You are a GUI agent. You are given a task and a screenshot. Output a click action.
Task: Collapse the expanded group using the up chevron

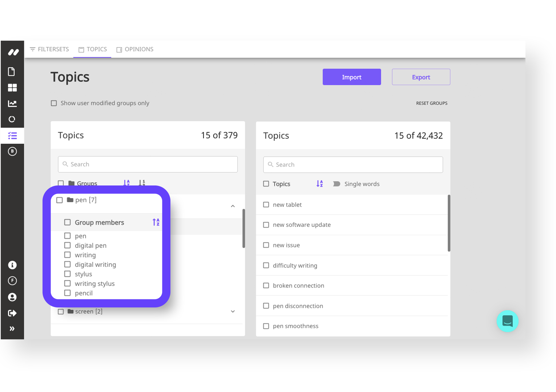tap(233, 206)
